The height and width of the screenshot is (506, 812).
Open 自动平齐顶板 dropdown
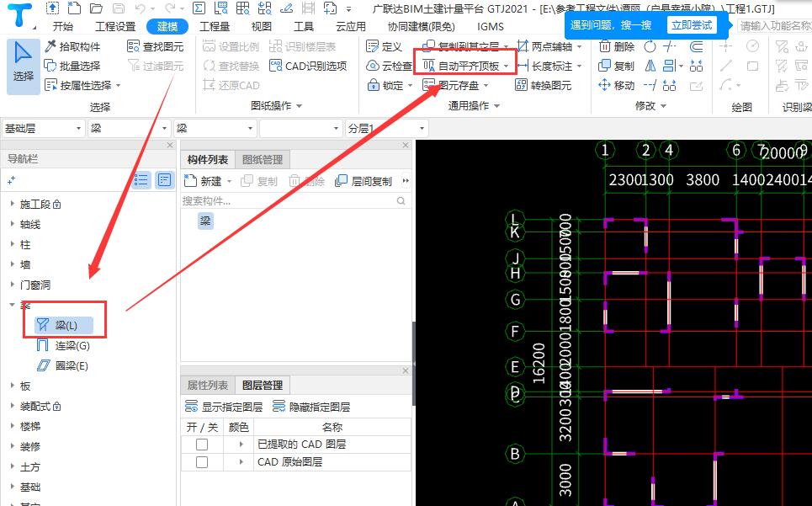506,67
